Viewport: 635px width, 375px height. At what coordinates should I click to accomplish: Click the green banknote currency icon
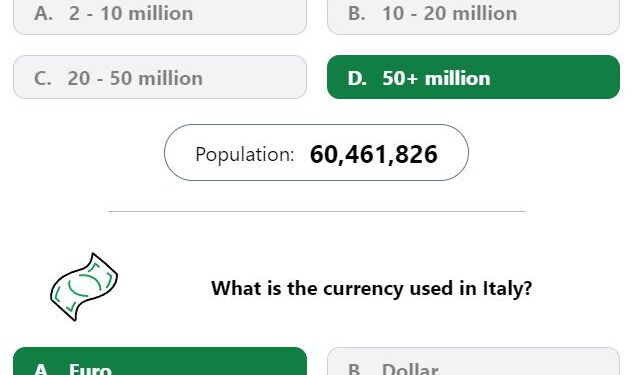84,287
